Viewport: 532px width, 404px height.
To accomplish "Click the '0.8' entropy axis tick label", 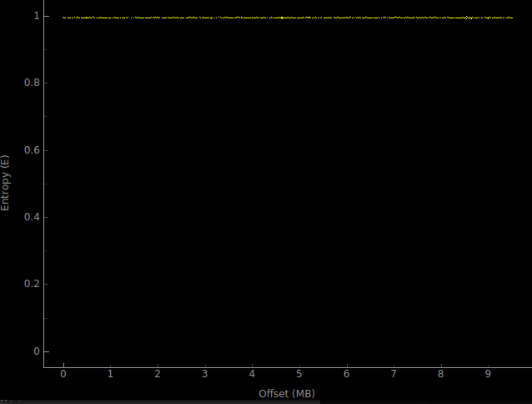I will 31,83.
